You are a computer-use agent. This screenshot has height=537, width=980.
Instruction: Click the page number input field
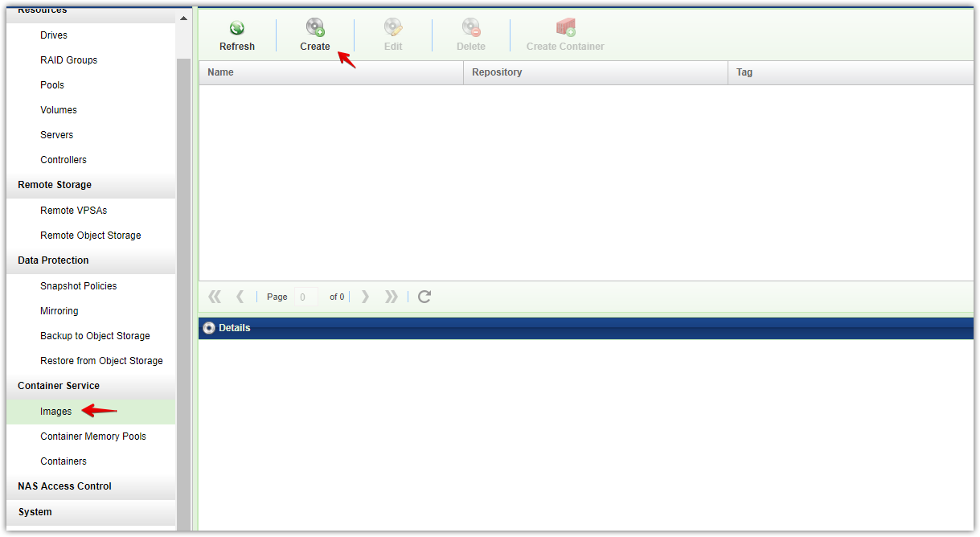(x=305, y=297)
